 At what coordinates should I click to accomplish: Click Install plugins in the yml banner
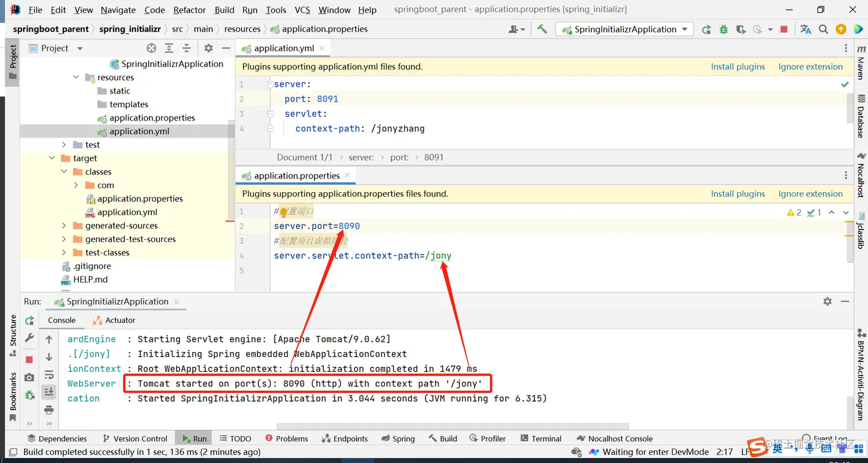(738, 67)
